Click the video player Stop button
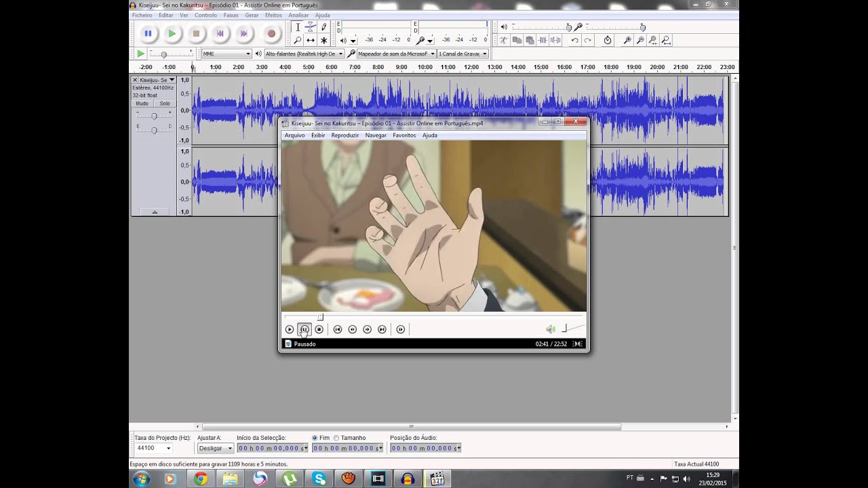 [x=319, y=329]
